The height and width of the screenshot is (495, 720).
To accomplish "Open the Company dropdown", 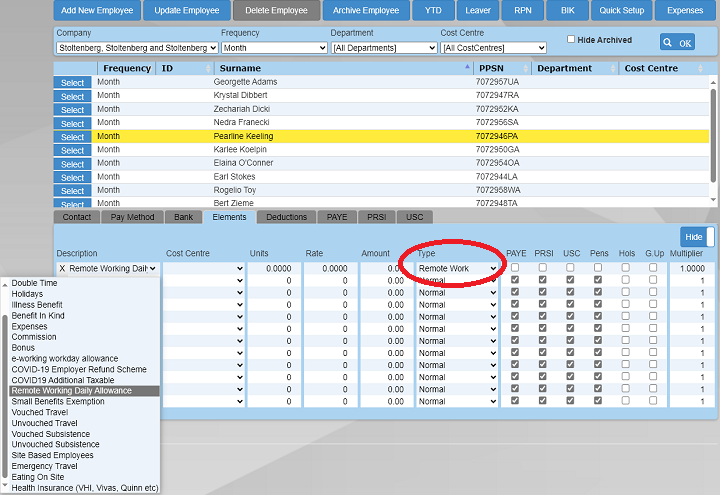I will click(137, 48).
